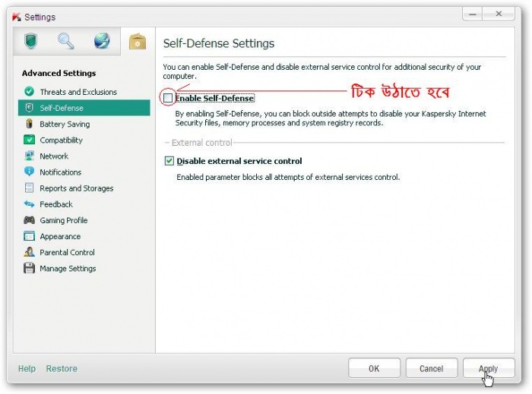This screenshot has height=394, width=532.
Task: Uncheck Disable external service control
Action: [169, 161]
